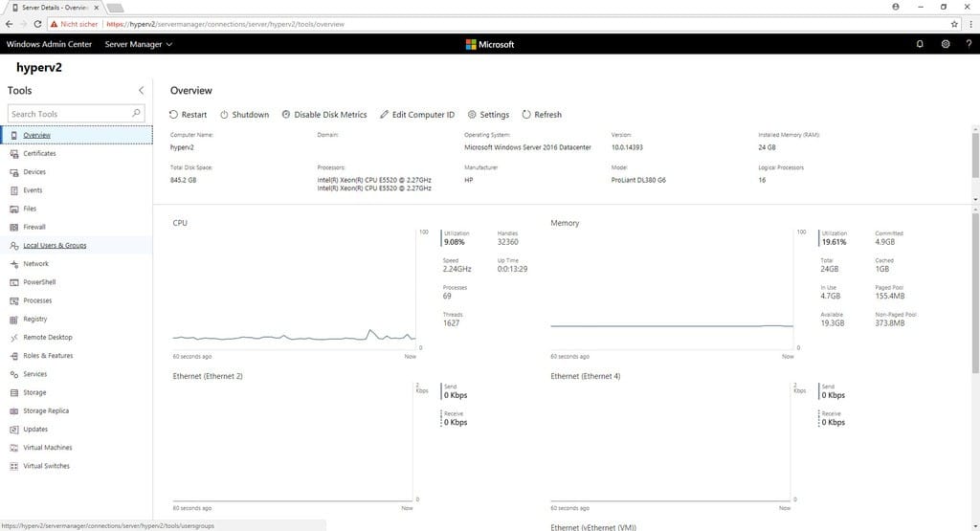Click the browser reload icon
Viewport: 980px width, 531px height.
tap(37, 24)
